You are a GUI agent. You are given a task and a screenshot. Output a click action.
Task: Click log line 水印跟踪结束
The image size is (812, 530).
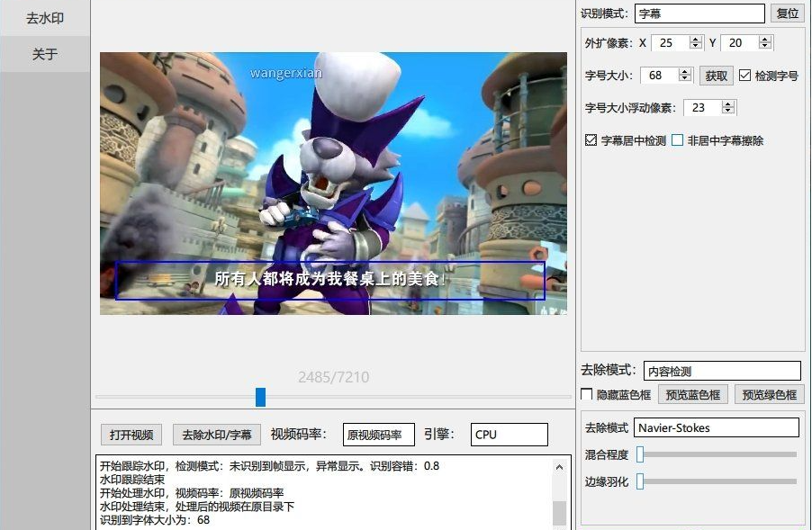click(x=132, y=480)
